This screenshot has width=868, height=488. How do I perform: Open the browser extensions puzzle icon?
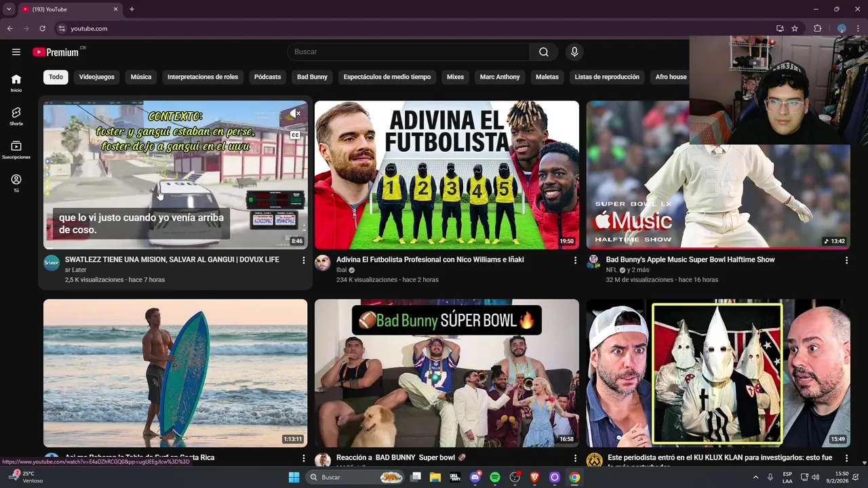817,28
